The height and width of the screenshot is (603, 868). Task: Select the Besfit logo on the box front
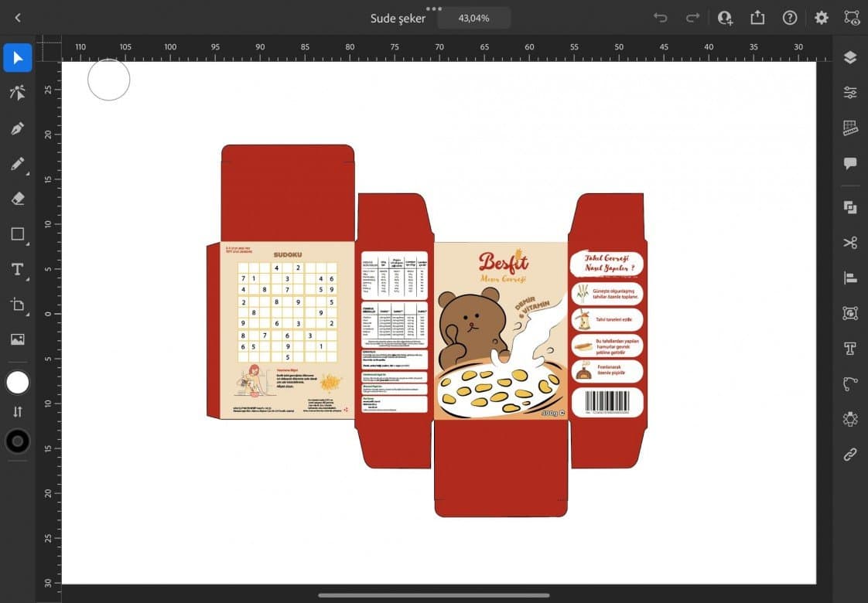503,261
